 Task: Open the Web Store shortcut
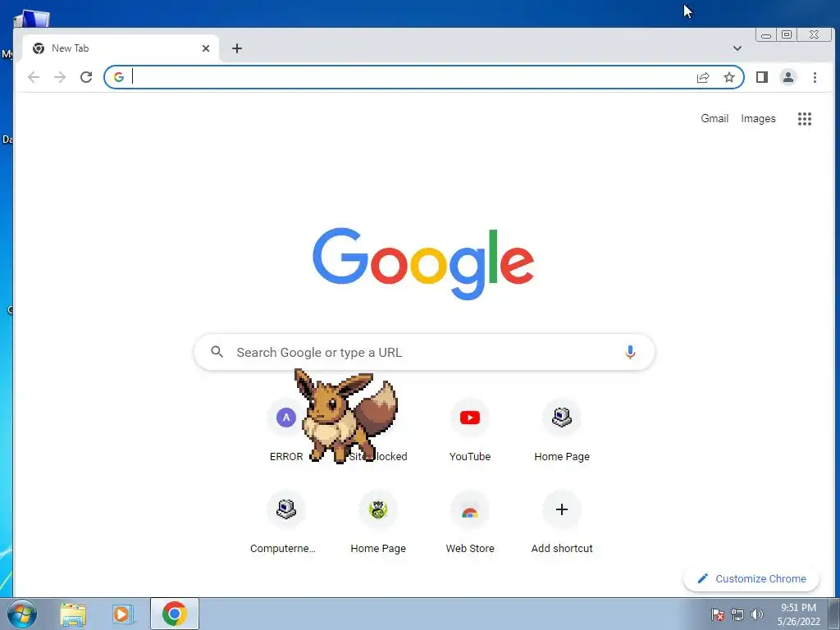470,523
